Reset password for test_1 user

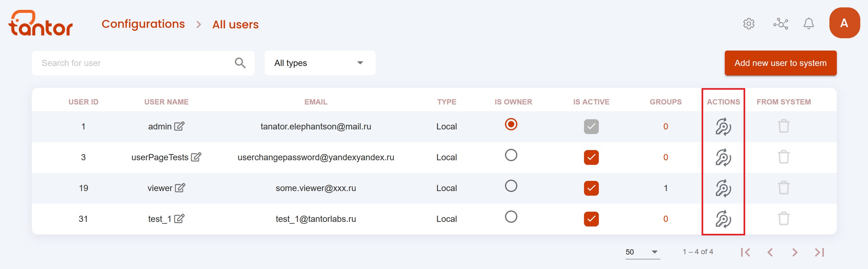coord(723,219)
